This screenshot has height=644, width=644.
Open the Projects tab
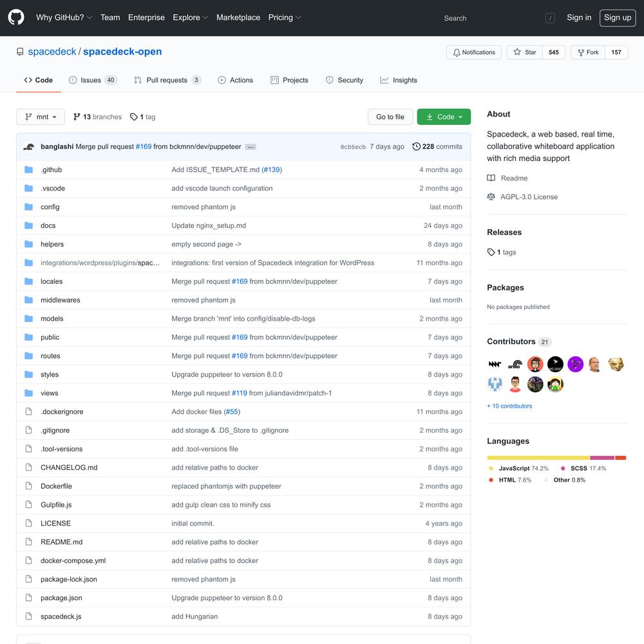pyautogui.click(x=289, y=80)
